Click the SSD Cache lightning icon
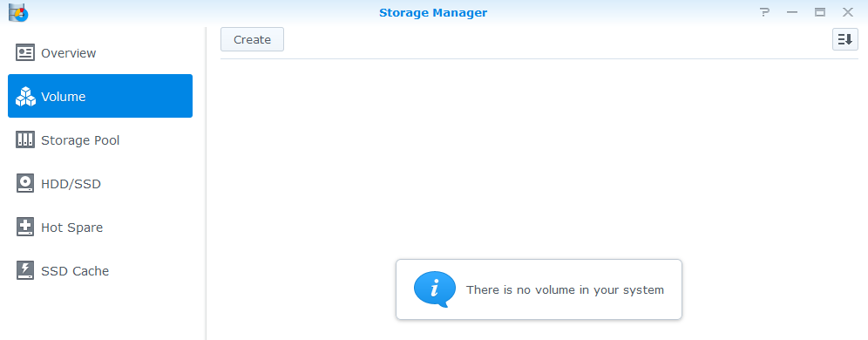 [x=25, y=270]
